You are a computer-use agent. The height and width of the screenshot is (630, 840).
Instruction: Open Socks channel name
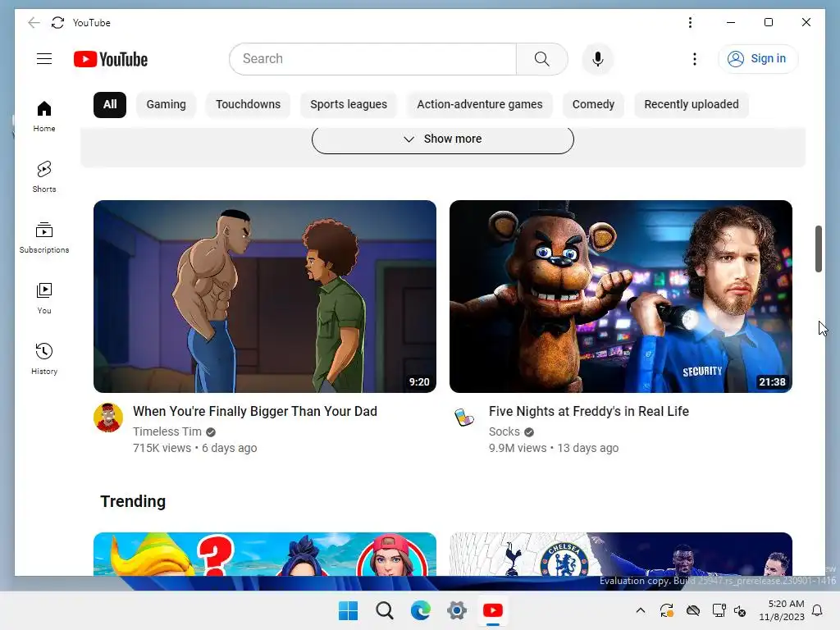point(504,431)
